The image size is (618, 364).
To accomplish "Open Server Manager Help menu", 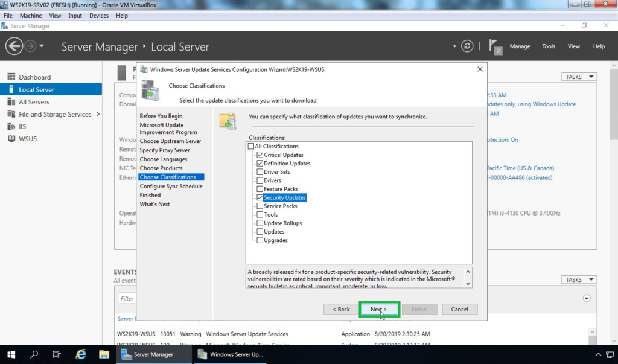I will (x=599, y=46).
